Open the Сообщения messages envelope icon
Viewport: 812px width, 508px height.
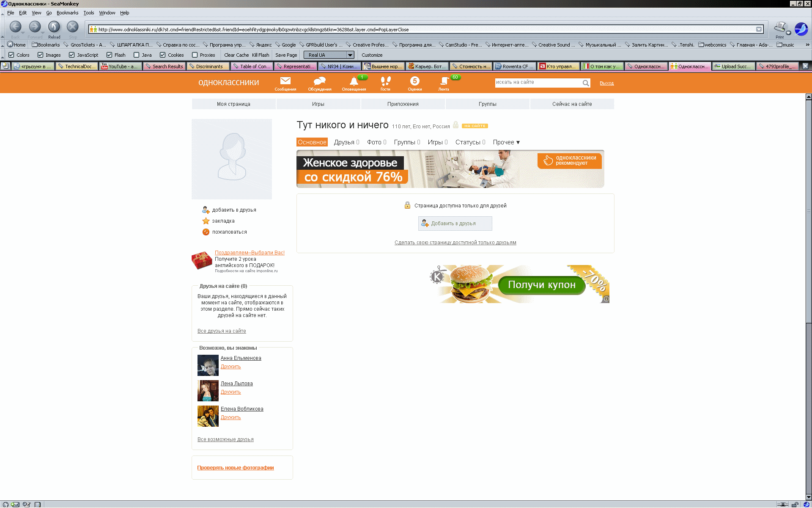coord(285,81)
